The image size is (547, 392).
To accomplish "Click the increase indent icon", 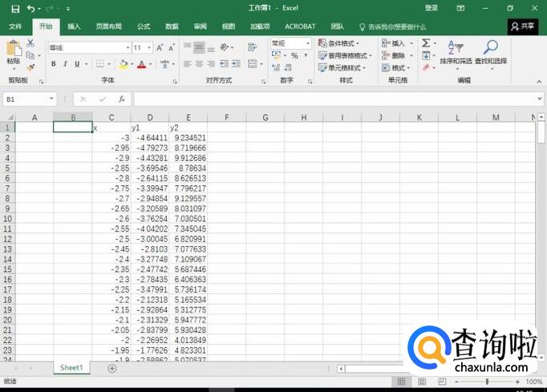I will [x=236, y=64].
